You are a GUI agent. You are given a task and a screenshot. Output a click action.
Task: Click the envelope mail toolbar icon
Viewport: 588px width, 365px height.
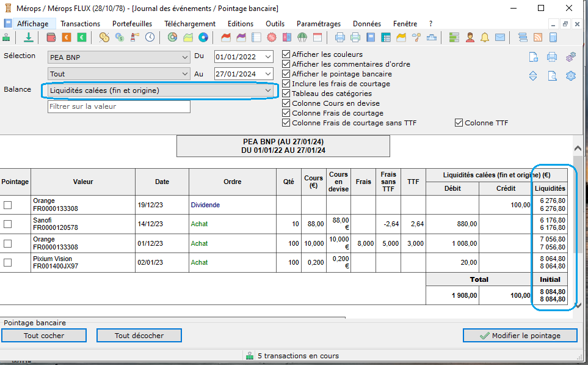click(500, 37)
